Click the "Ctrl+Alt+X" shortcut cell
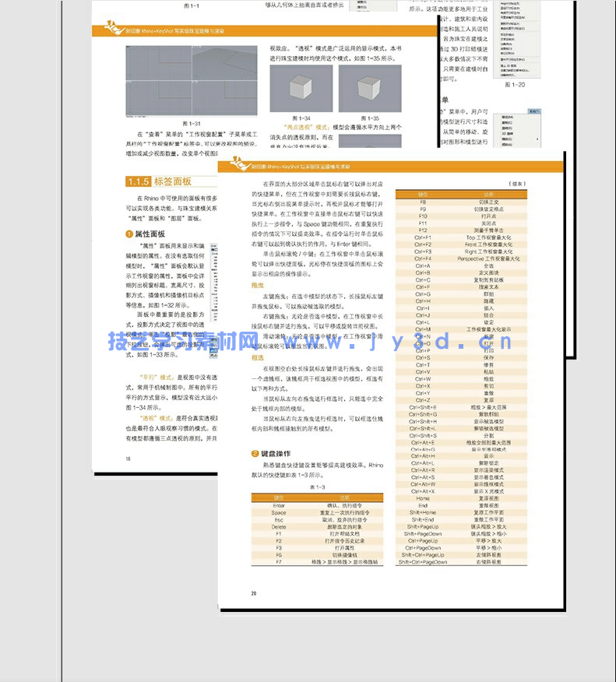Viewport: 616px width, 682px height. tap(423, 491)
